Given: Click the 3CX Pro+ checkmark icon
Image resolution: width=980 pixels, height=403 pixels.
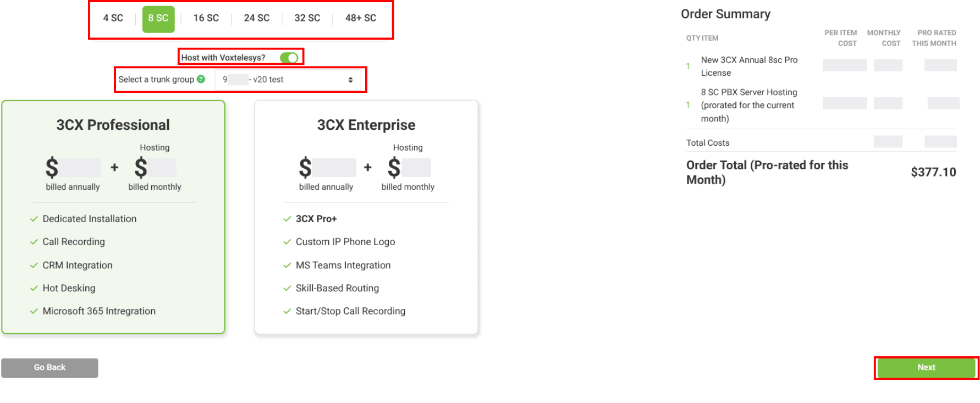Looking at the screenshot, I should [287, 219].
